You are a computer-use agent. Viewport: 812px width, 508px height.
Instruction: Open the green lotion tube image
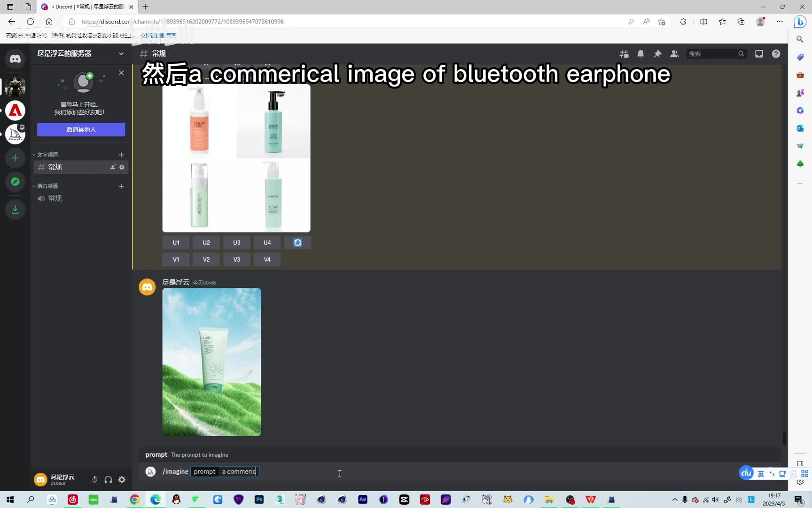pos(211,362)
